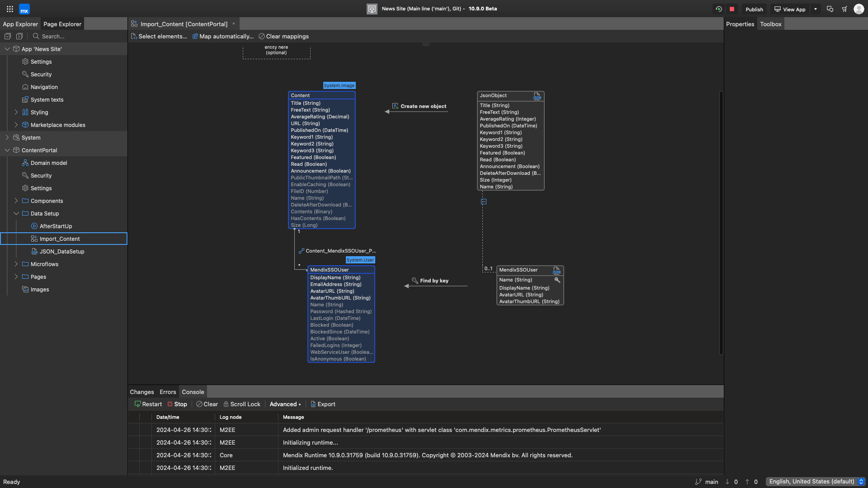The image size is (868, 488).
Task: Open language selector English, United States
Action: pos(816,482)
